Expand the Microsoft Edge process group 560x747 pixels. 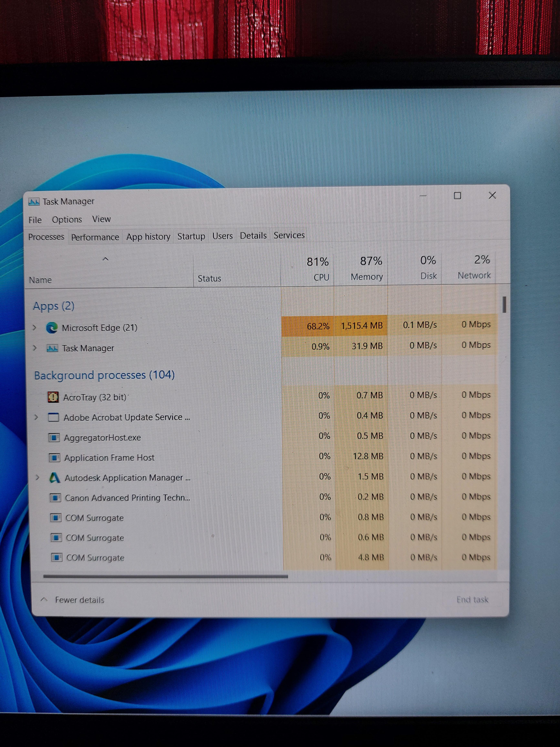click(x=34, y=328)
